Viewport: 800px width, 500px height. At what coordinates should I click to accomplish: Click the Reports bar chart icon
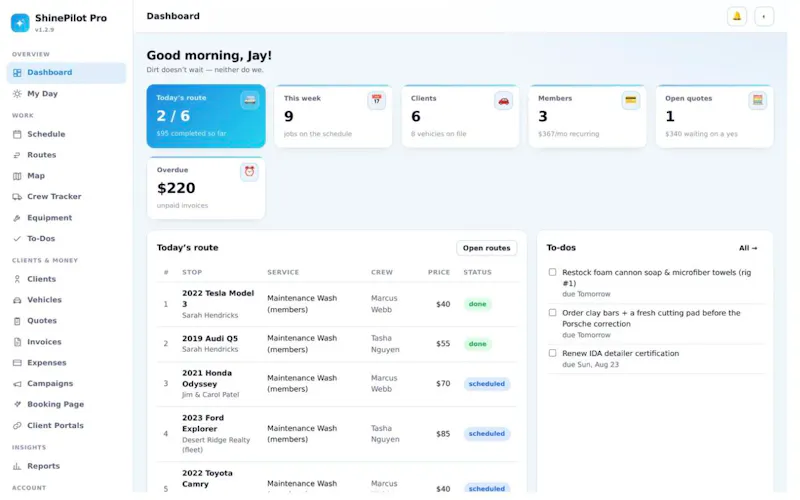coord(17,466)
